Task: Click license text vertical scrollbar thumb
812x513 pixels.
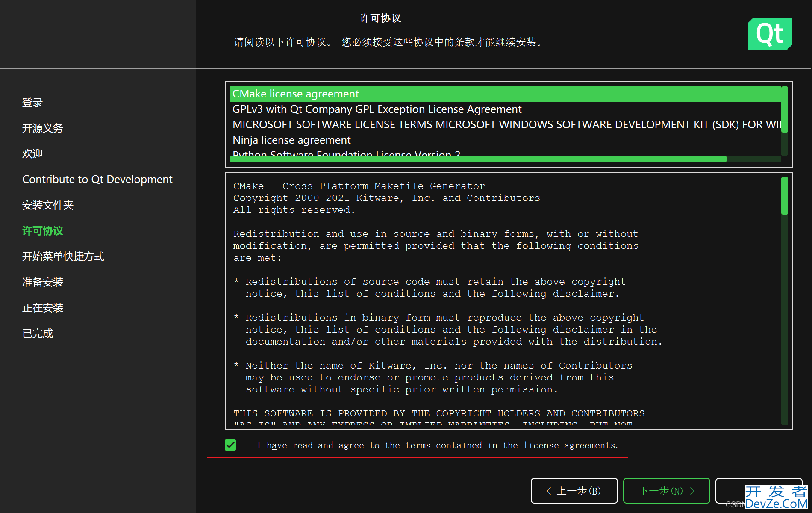Action: (785, 196)
